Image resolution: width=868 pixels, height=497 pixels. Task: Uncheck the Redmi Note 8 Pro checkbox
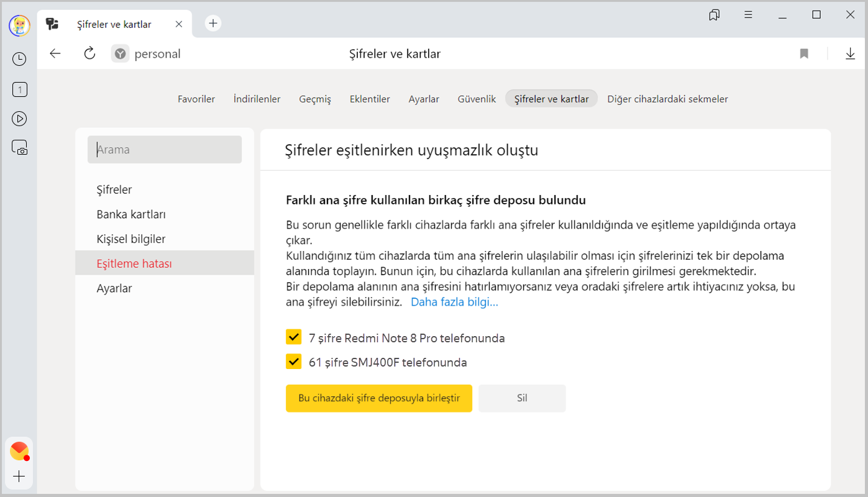tap(293, 337)
